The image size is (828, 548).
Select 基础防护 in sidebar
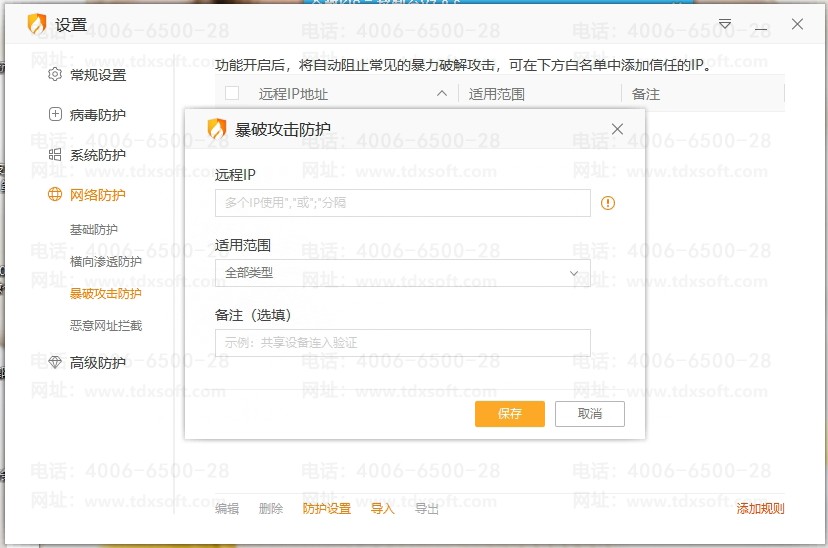(93, 230)
